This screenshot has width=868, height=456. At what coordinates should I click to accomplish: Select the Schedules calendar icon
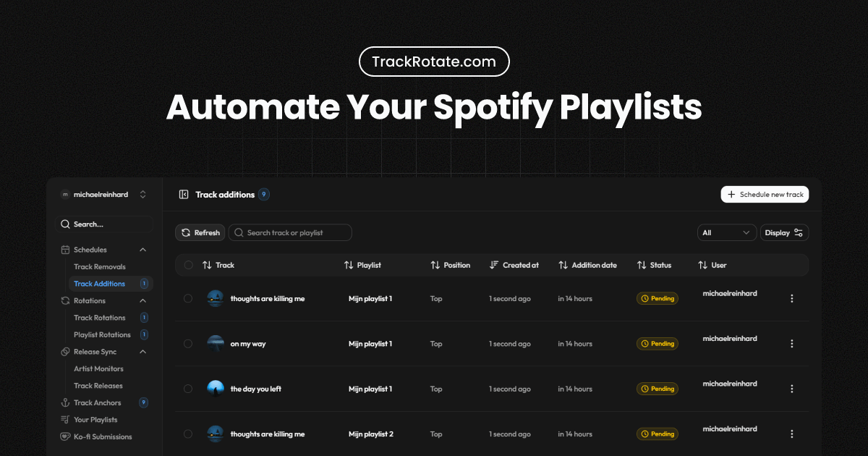pyautogui.click(x=66, y=249)
